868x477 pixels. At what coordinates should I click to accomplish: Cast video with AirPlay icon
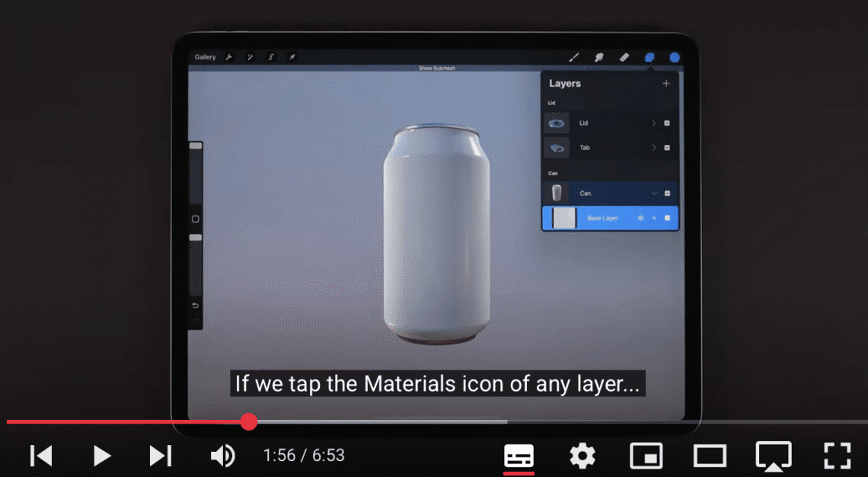pyautogui.click(x=774, y=456)
